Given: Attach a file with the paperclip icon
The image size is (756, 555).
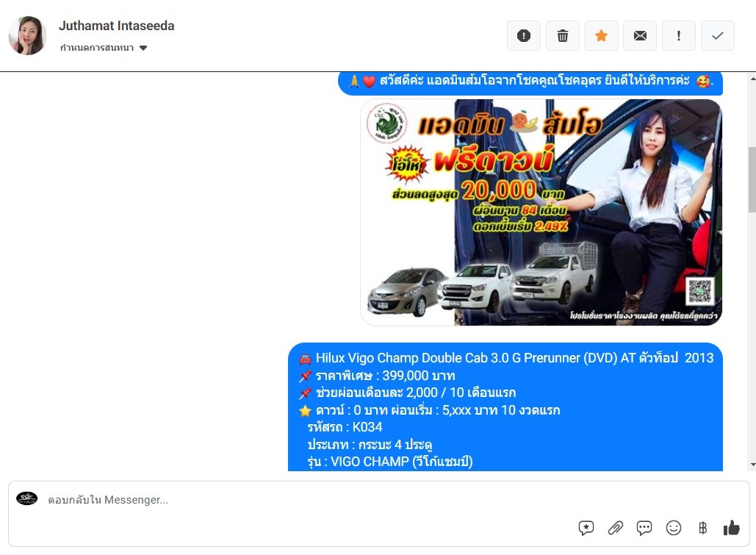Looking at the screenshot, I should click(615, 528).
